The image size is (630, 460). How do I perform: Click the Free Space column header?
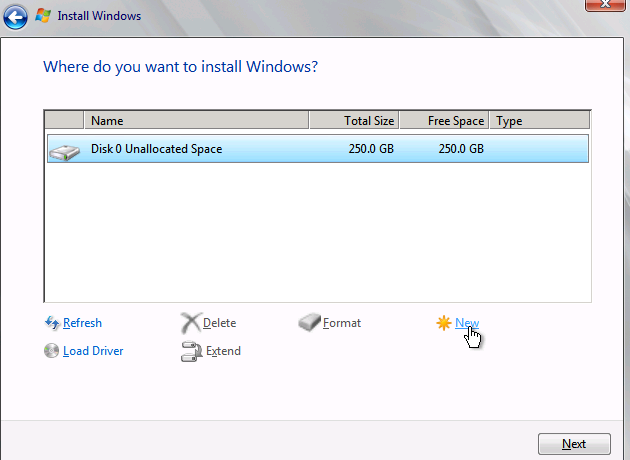445,121
